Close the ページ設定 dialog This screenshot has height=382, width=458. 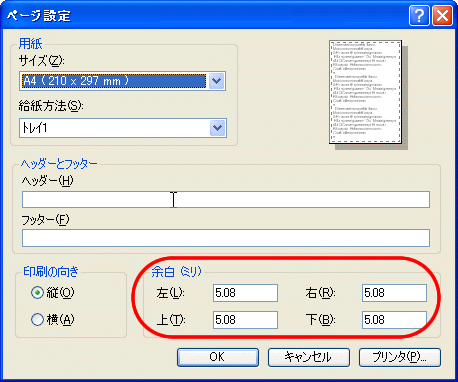442,15
